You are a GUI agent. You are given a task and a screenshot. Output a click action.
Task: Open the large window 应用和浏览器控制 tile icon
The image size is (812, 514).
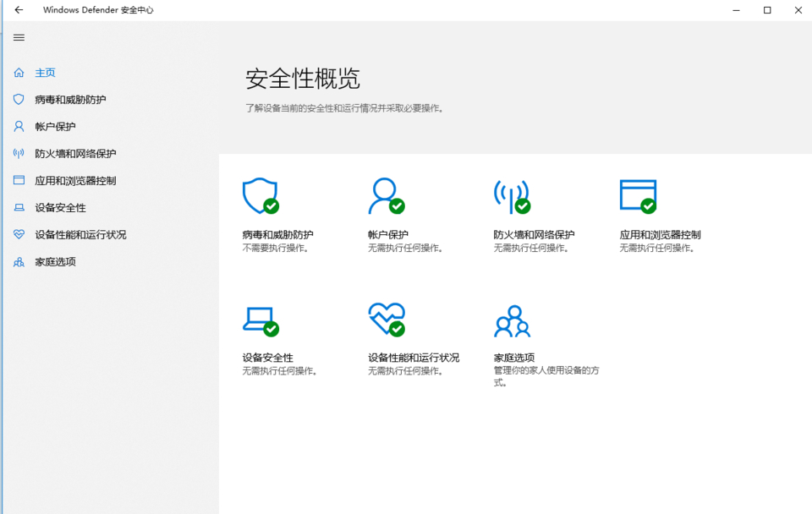pyautogui.click(x=639, y=196)
